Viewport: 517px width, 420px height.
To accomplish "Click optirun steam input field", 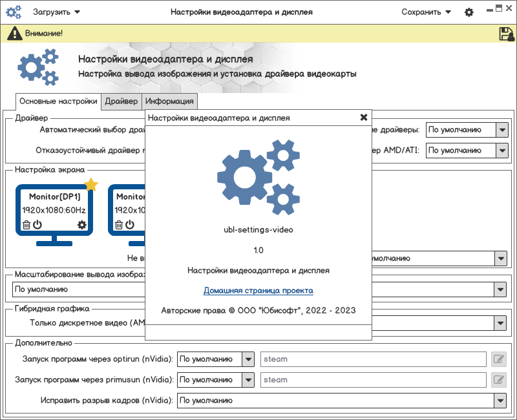I will tap(374, 359).
